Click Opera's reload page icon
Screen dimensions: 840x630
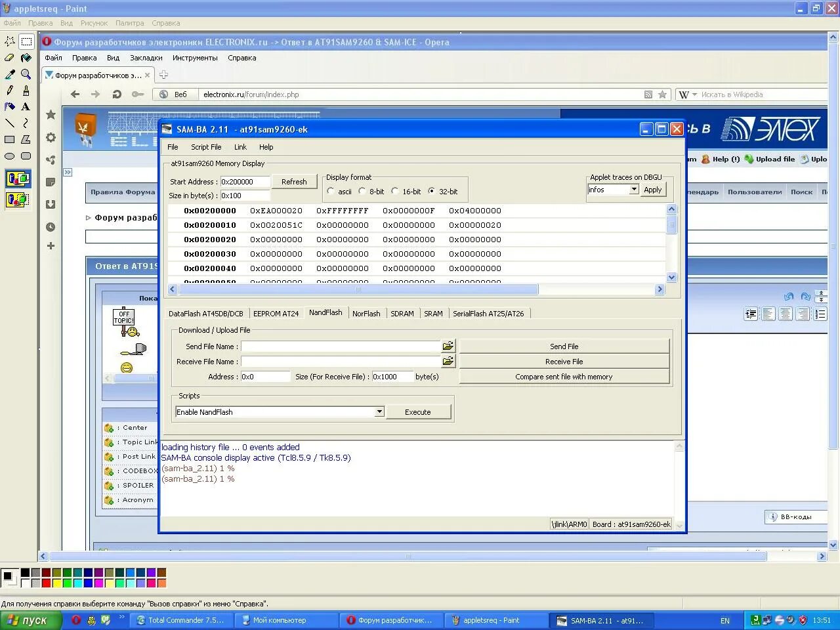pyautogui.click(x=117, y=94)
